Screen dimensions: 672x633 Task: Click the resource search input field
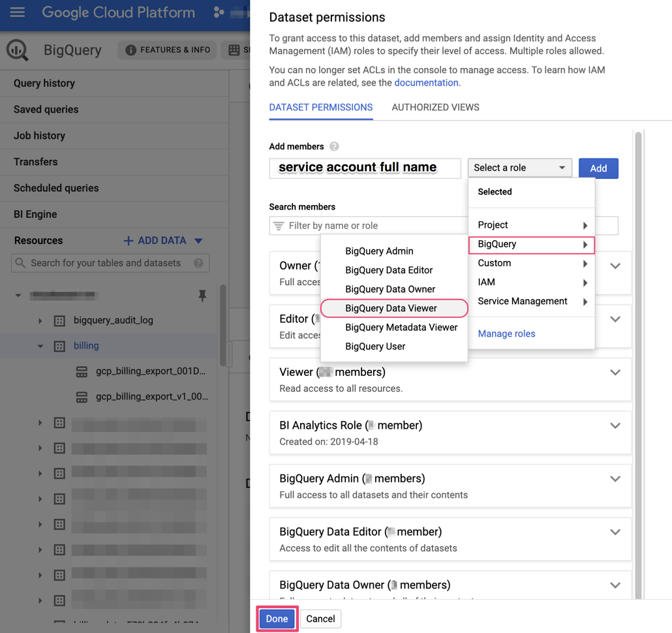110,263
